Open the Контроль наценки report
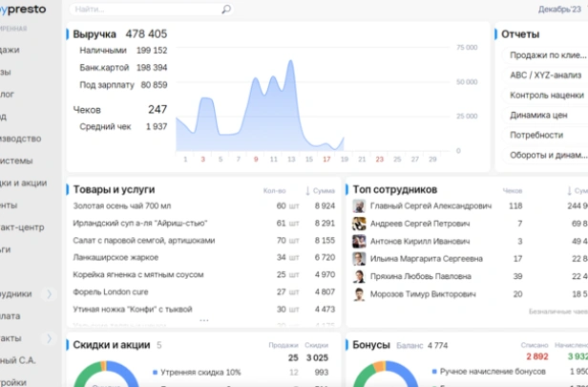This screenshot has width=588, height=387. click(x=545, y=95)
